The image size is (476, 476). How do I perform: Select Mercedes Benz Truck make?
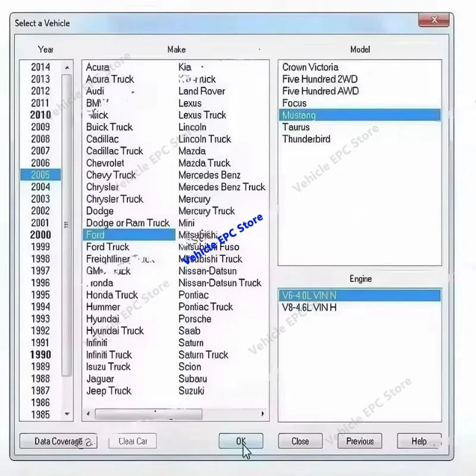[222, 187]
